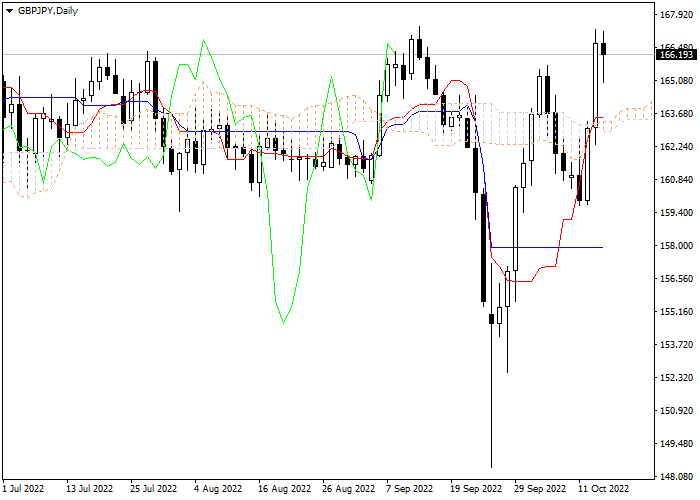This screenshot has height=500, width=700.
Task: Click the 156.560 price axis label
Action: [676, 279]
